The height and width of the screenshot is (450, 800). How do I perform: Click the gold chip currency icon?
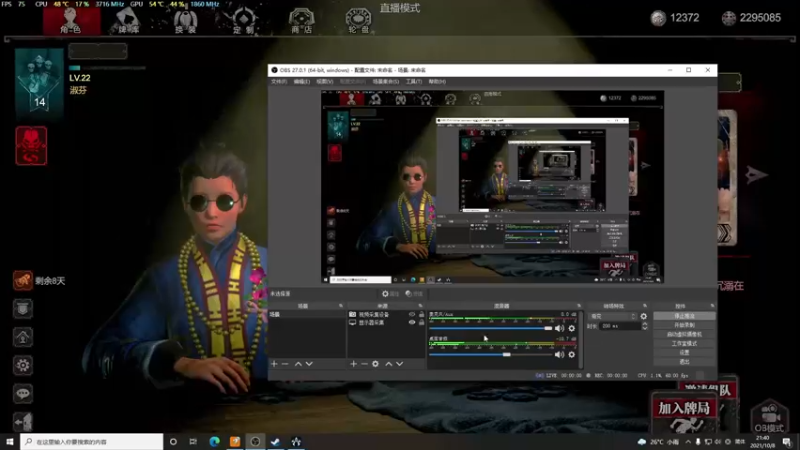(x=729, y=18)
